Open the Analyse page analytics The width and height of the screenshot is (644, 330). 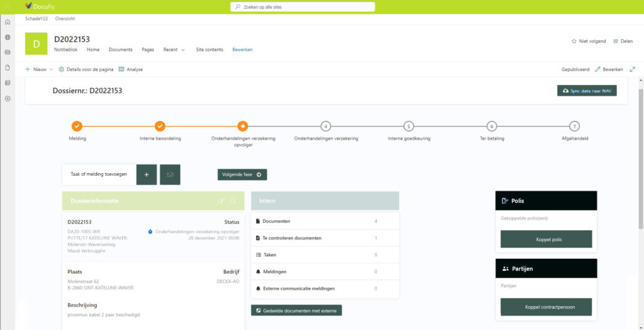(131, 69)
